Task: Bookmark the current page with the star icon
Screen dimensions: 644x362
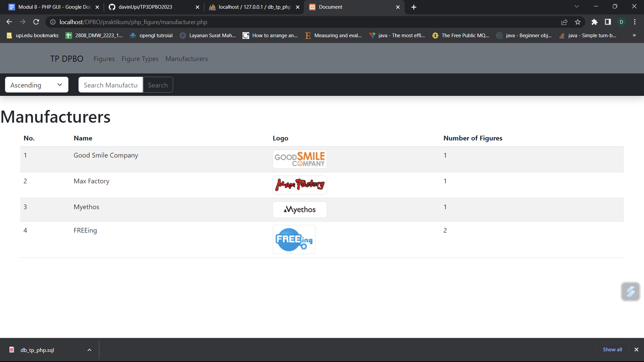Action: tap(578, 22)
